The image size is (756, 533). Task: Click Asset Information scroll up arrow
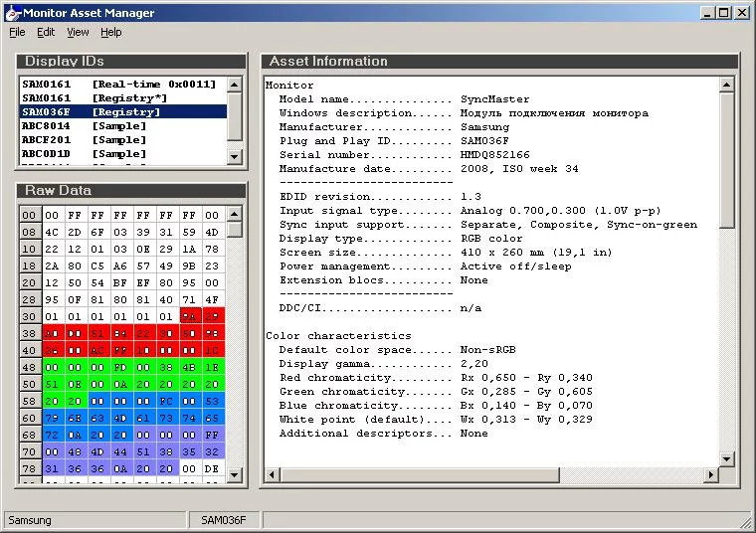tap(727, 86)
